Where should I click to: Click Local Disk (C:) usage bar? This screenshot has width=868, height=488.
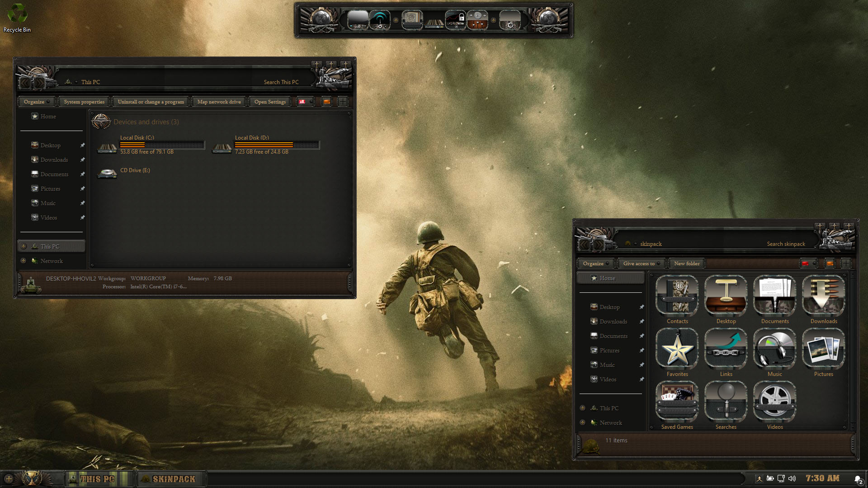162,145
